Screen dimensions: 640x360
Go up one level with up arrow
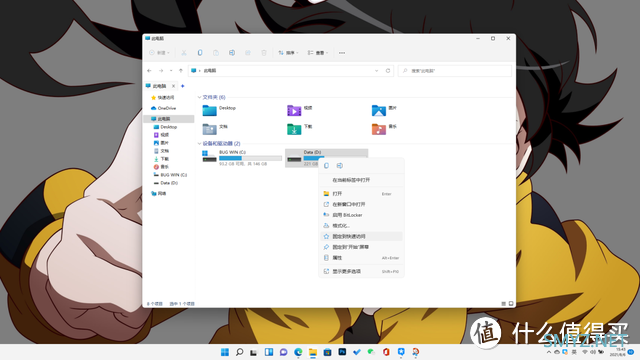click(x=181, y=71)
